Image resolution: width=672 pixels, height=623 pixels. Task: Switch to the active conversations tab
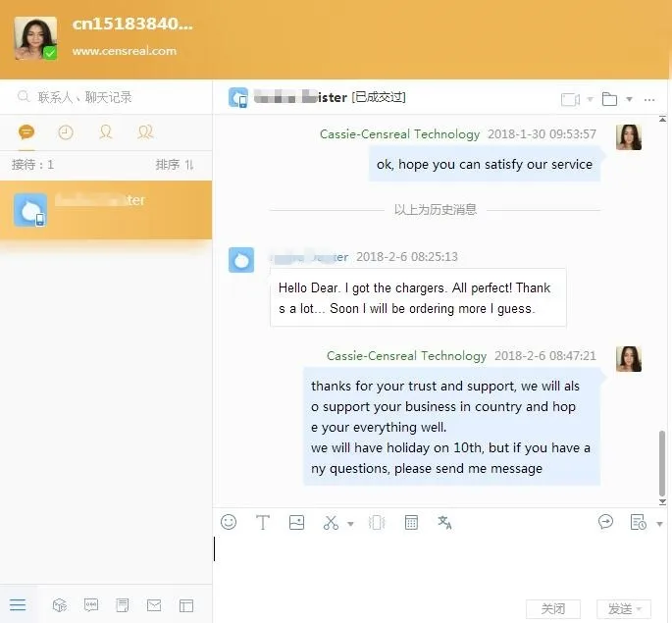point(26,132)
